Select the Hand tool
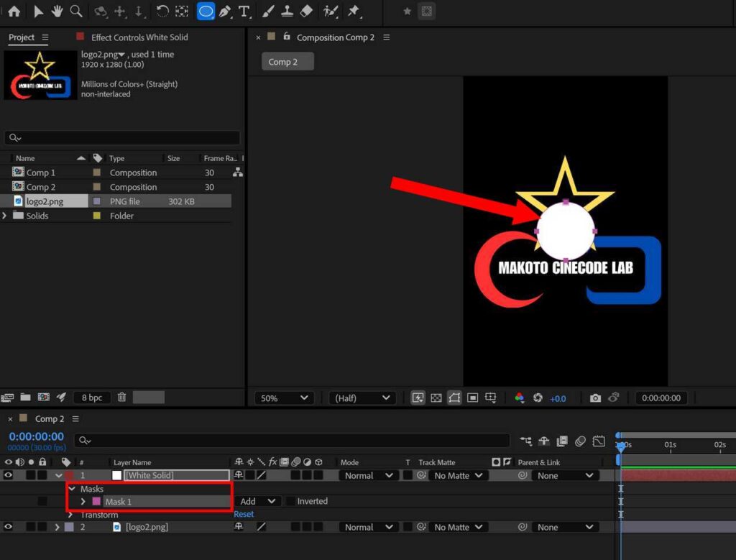The width and height of the screenshot is (736, 560). pyautogui.click(x=57, y=12)
